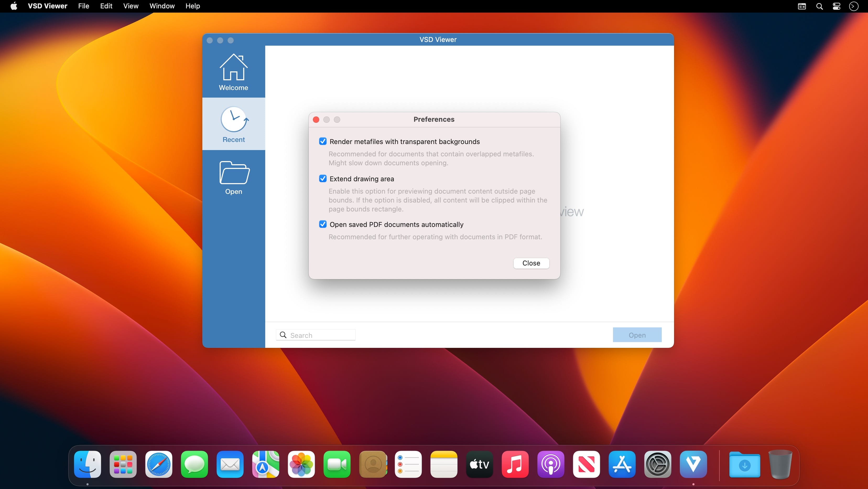Click the blue Open button at bottom
This screenshot has height=489, width=868.
pos(637,335)
